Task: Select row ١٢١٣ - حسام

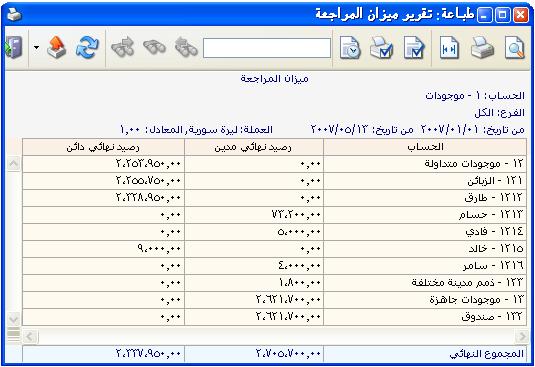Action: pyautogui.click(x=274, y=215)
